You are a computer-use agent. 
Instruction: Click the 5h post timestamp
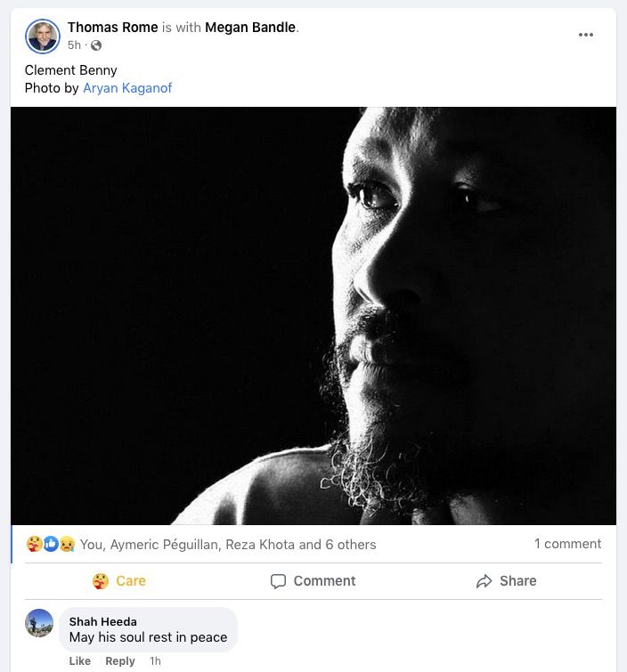pos(75,45)
